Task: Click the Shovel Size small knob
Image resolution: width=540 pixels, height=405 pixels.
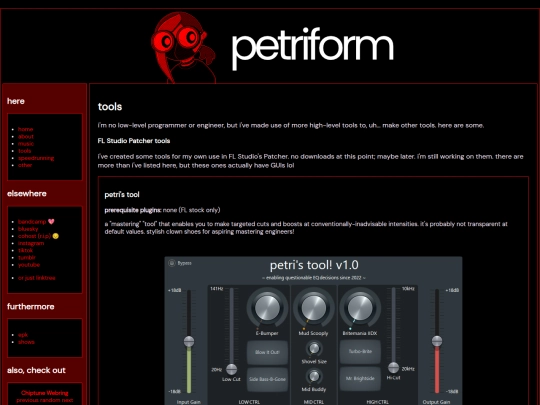Action: click(x=314, y=349)
